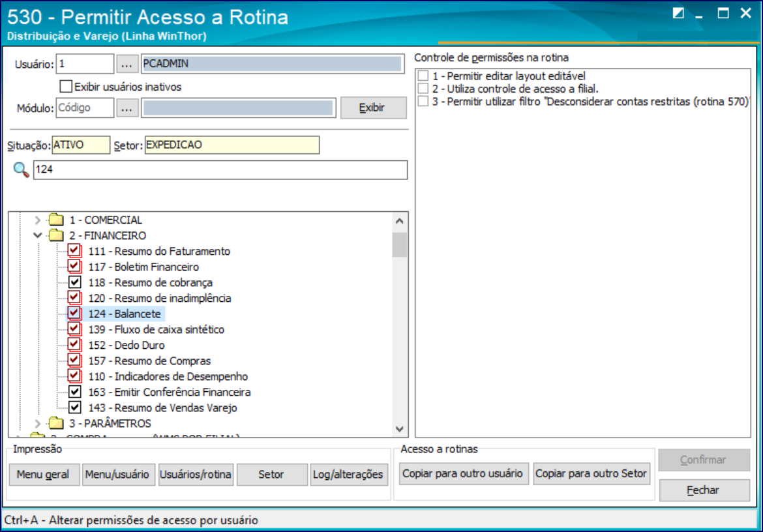Uncheck routine 120 - Resumo de inadimplência
This screenshot has width=763, height=532.
pyautogui.click(x=74, y=297)
